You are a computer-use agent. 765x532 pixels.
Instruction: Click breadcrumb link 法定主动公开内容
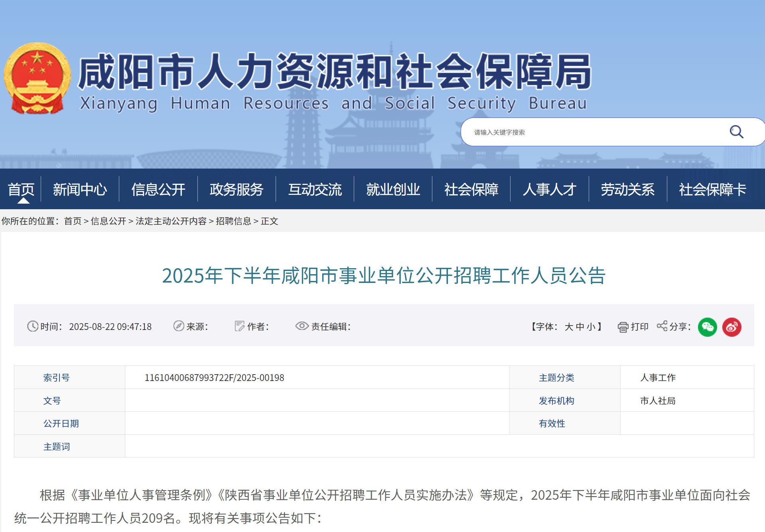171,221
